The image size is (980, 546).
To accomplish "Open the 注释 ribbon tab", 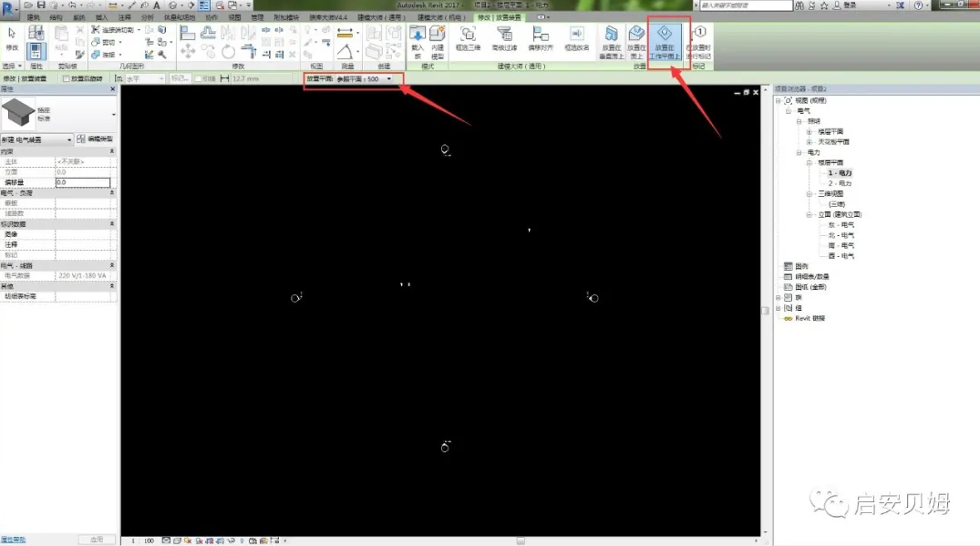I will pos(125,17).
